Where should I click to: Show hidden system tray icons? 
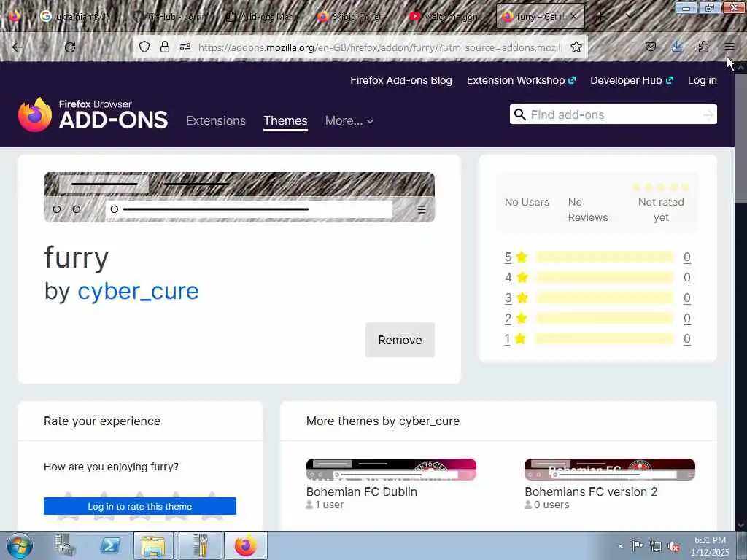point(620,547)
